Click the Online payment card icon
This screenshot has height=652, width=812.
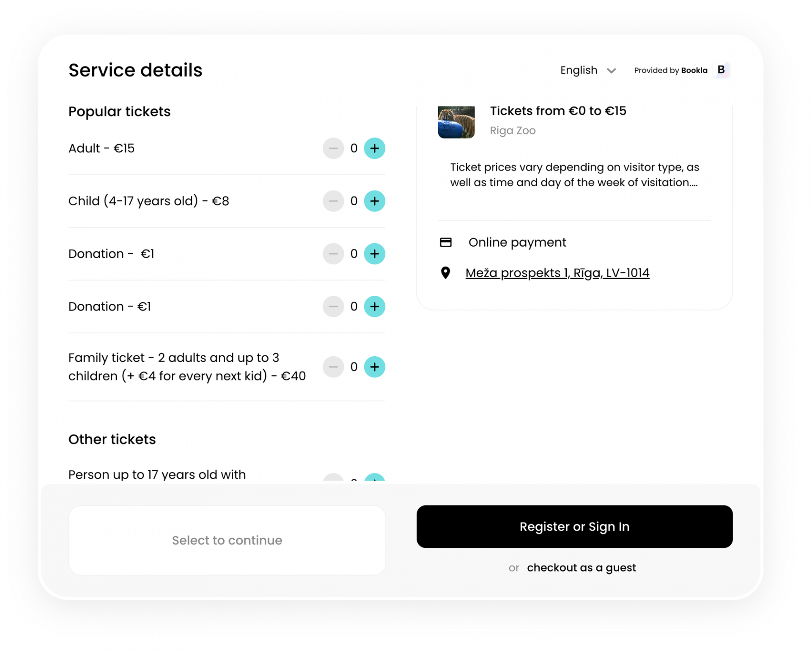click(445, 242)
